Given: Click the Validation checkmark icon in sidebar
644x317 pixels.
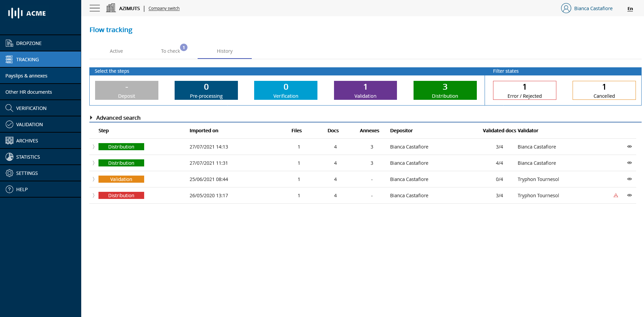Looking at the screenshot, I should pos(9,124).
